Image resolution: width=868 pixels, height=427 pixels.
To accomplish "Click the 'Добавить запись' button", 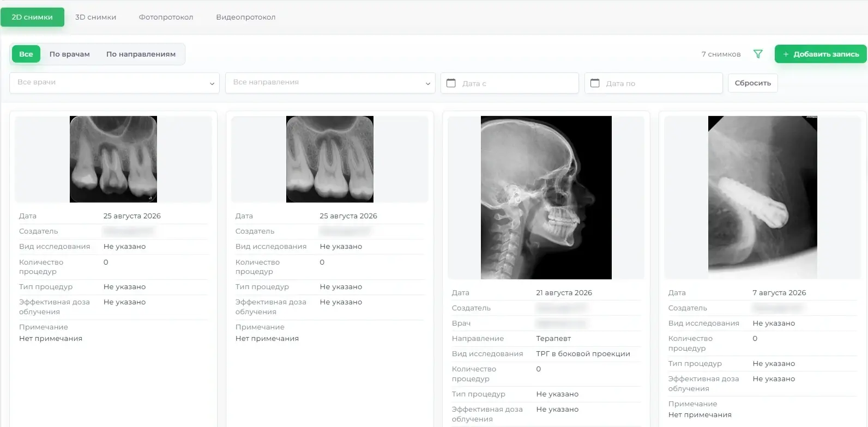I will click(x=821, y=54).
